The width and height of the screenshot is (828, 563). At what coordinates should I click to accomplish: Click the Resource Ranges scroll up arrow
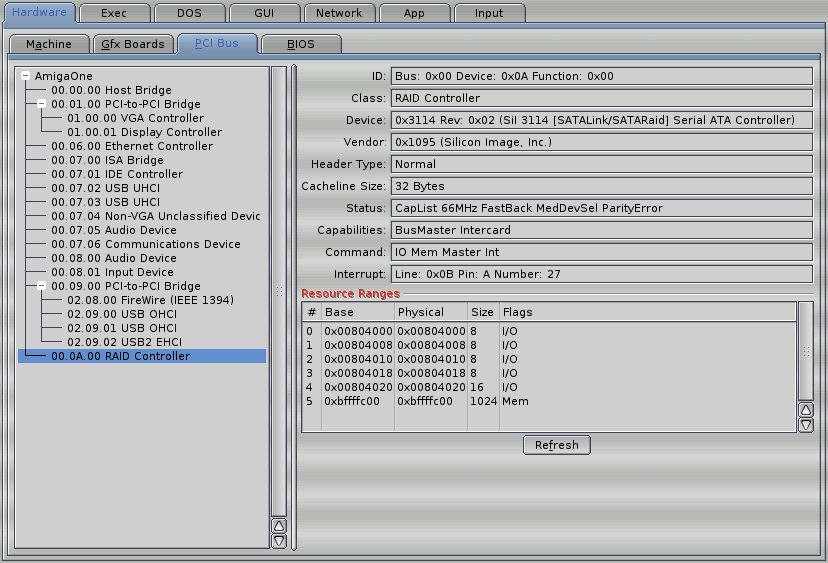pyautogui.click(x=806, y=409)
